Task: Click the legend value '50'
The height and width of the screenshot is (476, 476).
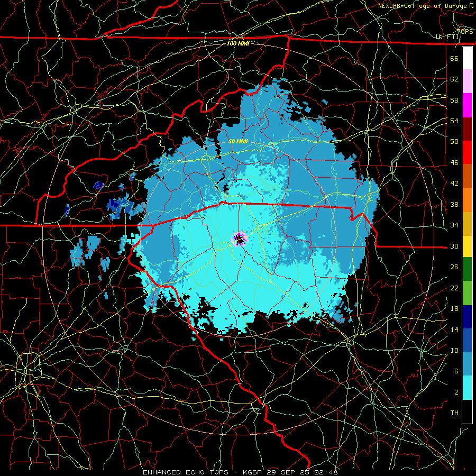Action: (x=454, y=141)
